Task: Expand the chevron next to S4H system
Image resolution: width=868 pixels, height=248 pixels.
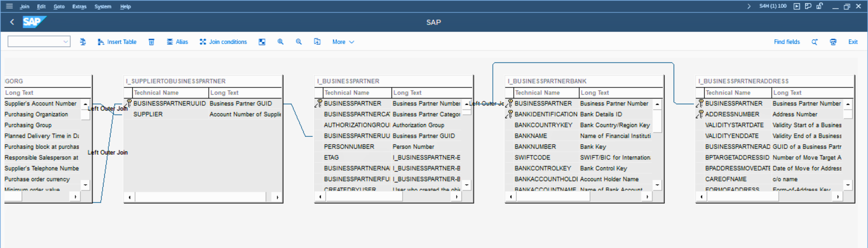Action: [749, 6]
